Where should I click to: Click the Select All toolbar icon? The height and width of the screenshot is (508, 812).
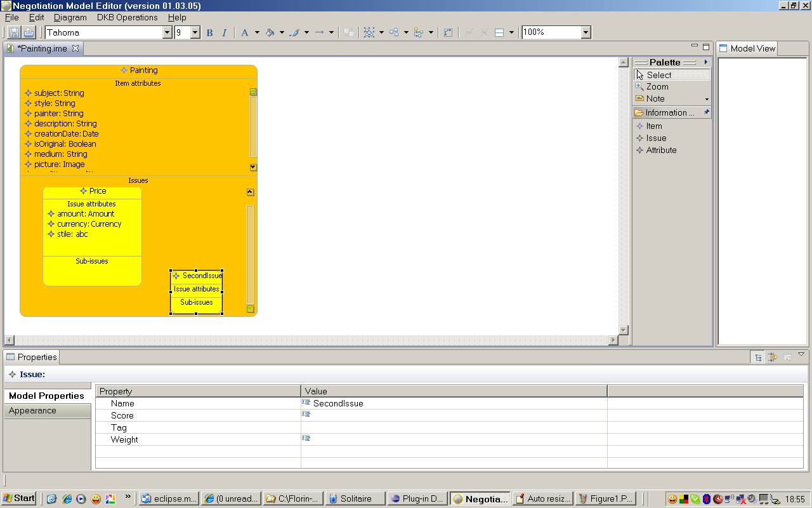(x=369, y=32)
